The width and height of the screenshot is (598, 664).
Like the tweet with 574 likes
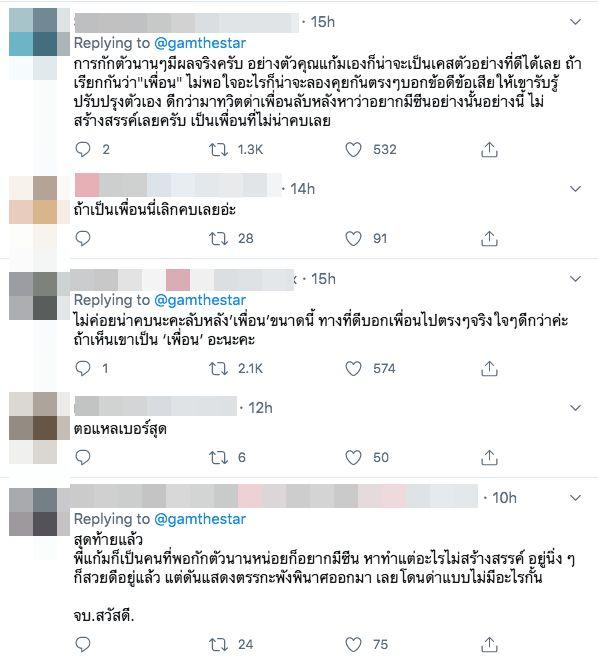pyautogui.click(x=353, y=368)
